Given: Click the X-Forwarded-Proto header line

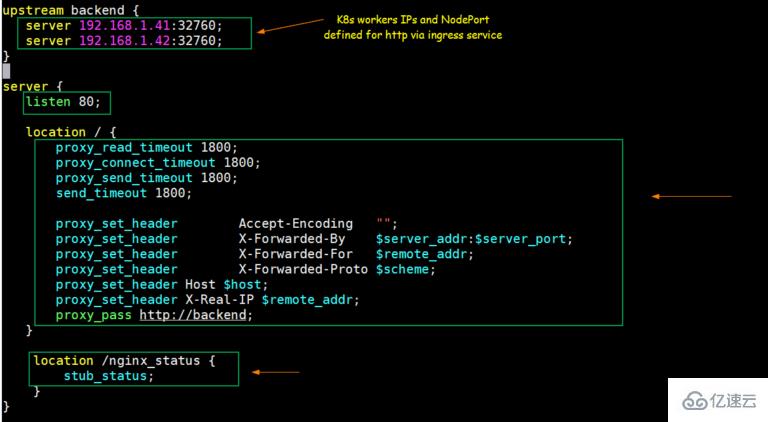Looking at the screenshot, I should [245, 269].
